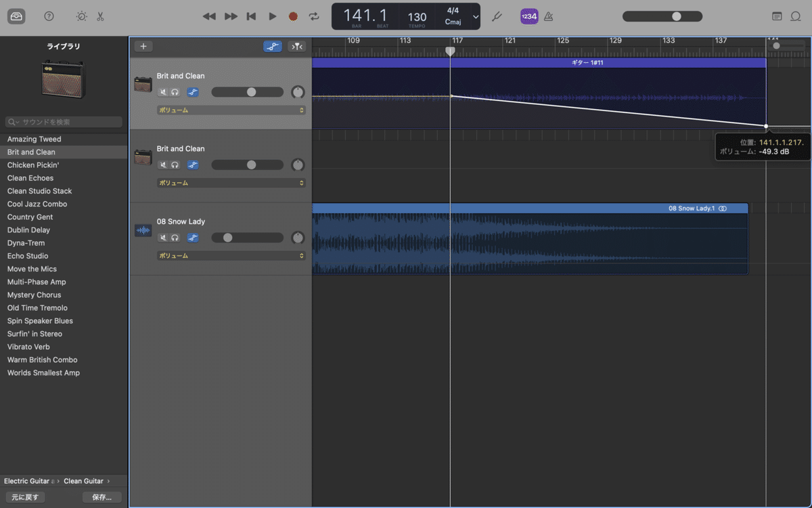Image resolution: width=812 pixels, height=508 pixels.
Task: Toggle automation on 08 Snow Lady track
Action: click(193, 238)
